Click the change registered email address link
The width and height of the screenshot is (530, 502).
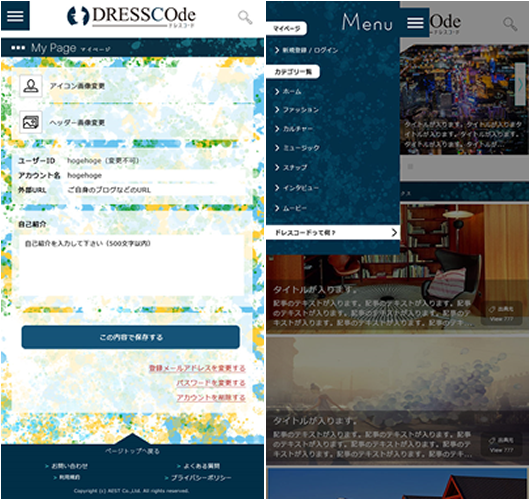click(x=197, y=368)
